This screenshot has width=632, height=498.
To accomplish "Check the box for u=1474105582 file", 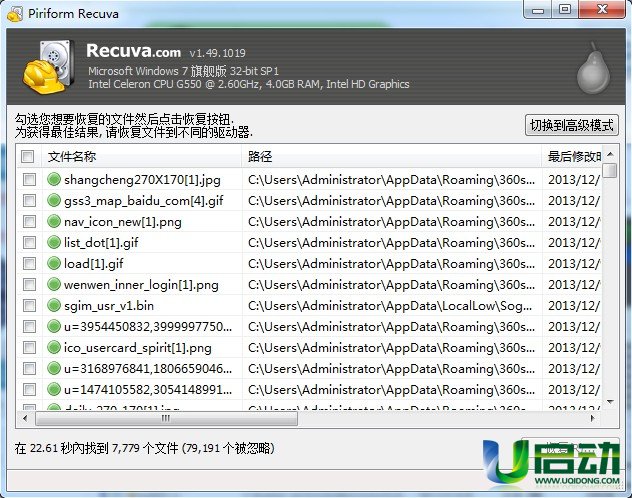I will click(x=29, y=389).
